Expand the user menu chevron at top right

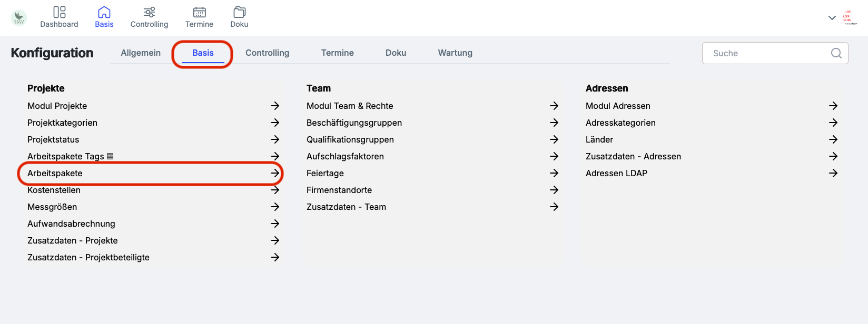point(832,18)
